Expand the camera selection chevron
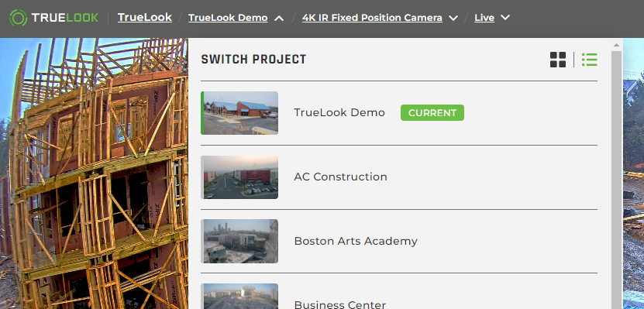 pos(453,18)
